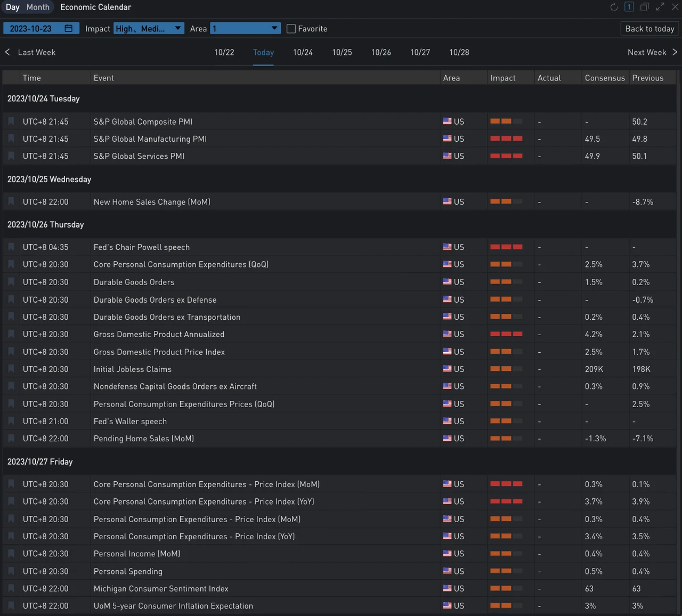
Task: Bookmark the Initial Jobless Claims event
Action: pos(11,369)
